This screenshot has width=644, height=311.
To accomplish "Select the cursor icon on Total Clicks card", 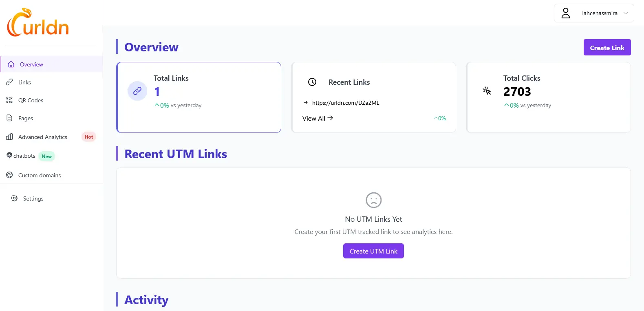I will (x=487, y=91).
